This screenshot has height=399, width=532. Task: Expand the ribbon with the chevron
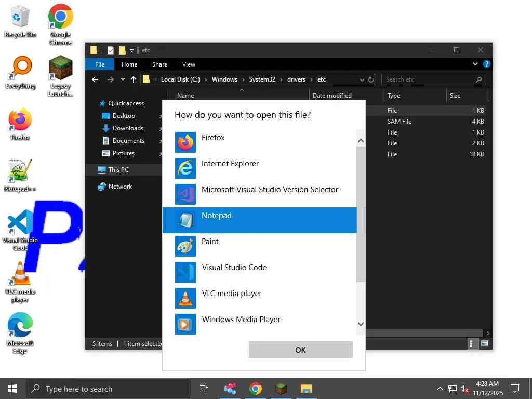point(475,64)
